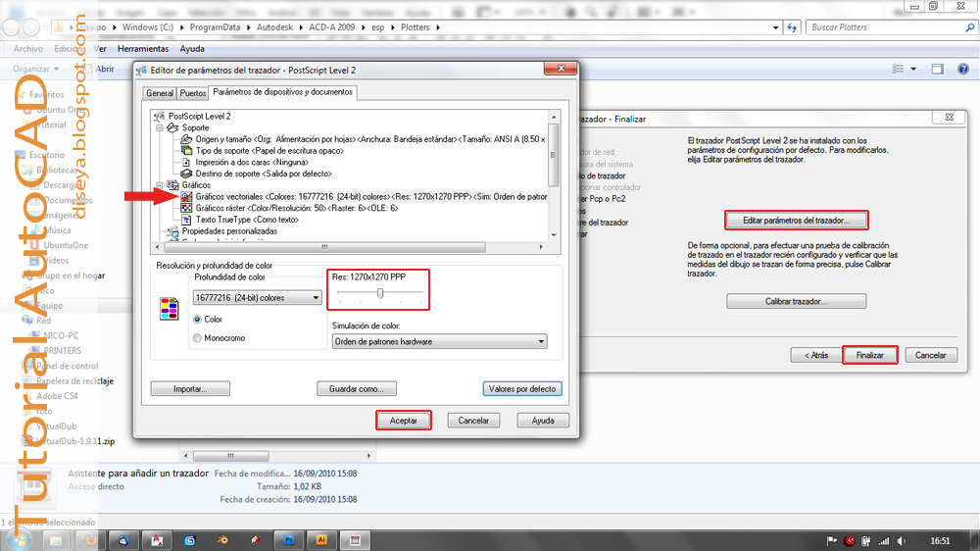The width and height of the screenshot is (980, 551).
Task: Click the Gráficos node icon
Action: pyautogui.click(x=172, y=185)
